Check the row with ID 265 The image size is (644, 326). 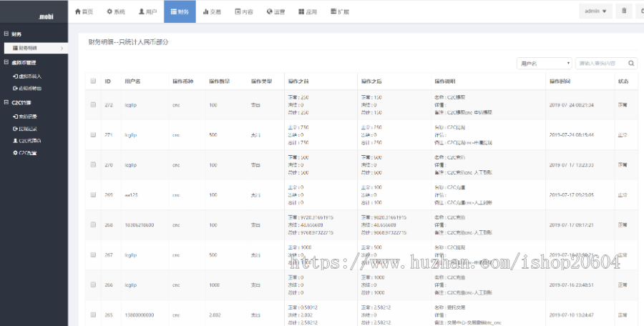pos(93,315)
